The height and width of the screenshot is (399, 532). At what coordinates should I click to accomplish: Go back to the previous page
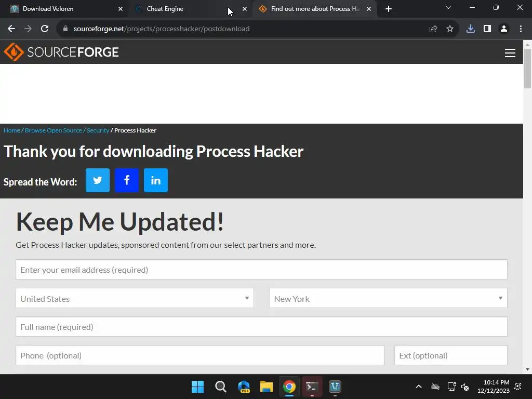[11, 29]
